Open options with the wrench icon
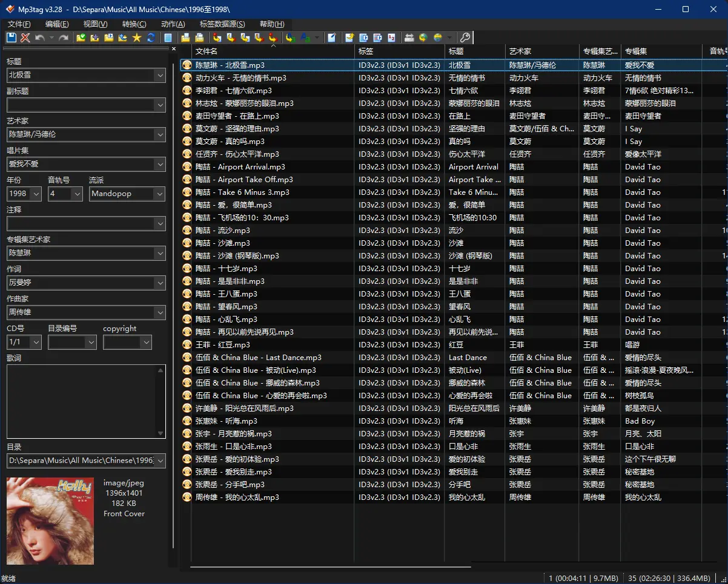Image resolution: width=728 pixels, height=584 pixels. 465,38
